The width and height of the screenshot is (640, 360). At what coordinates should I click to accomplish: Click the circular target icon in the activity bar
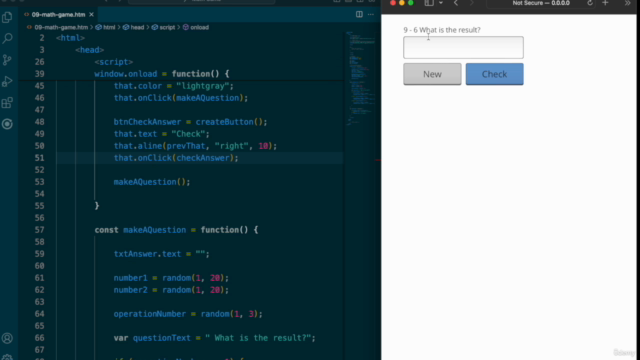tap(7, 124)
